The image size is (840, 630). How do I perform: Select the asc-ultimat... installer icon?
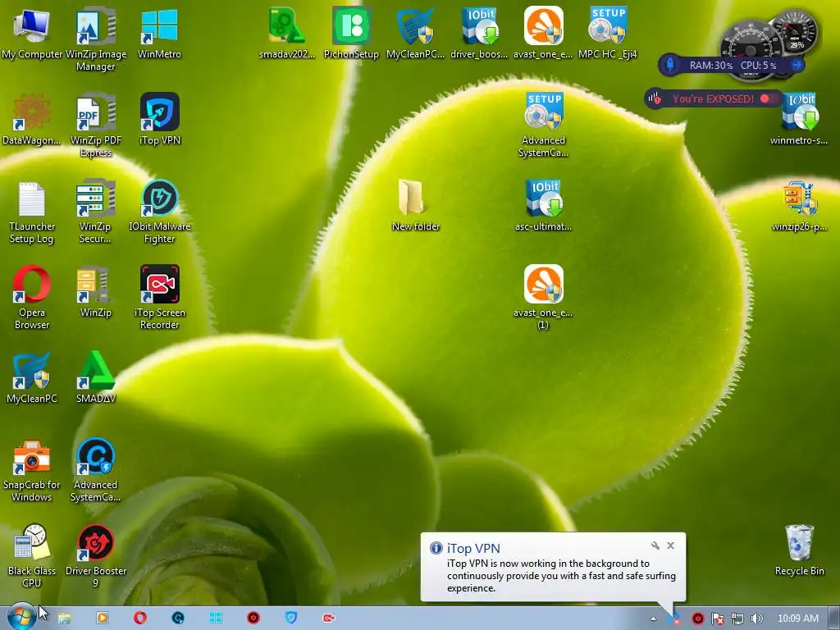(x=543, y=206)
